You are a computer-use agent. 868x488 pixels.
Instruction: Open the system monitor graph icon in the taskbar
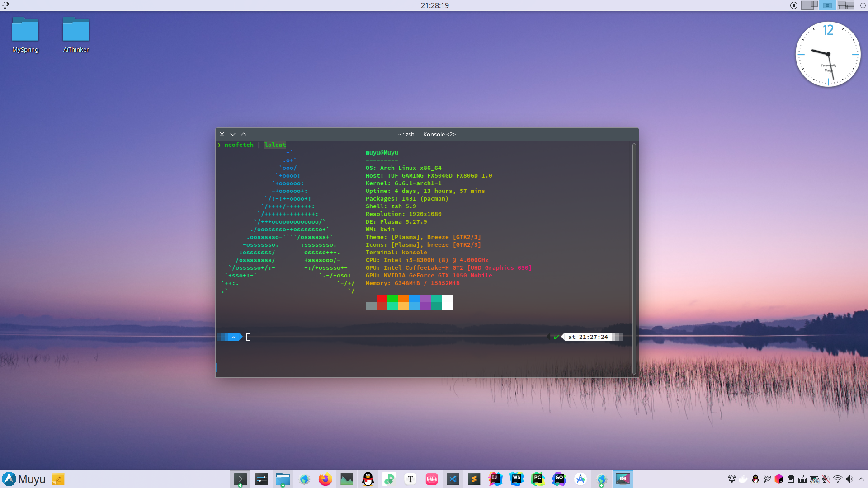pos(347,479)
